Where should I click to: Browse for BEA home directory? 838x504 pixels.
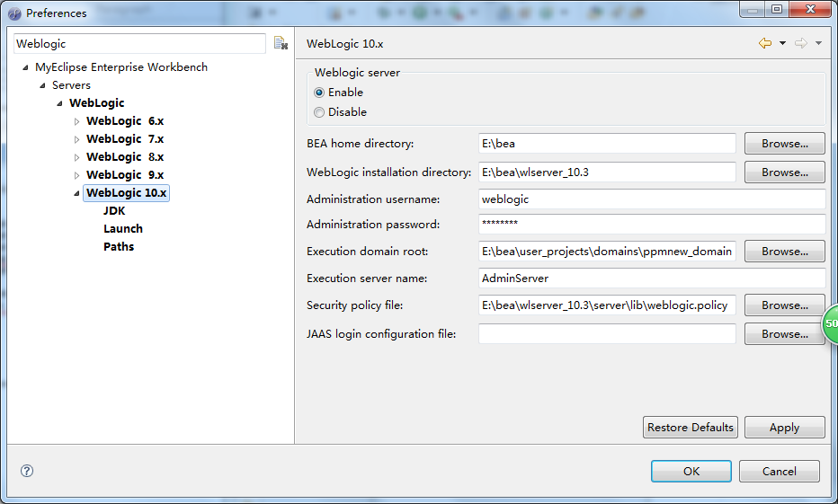[785, 144]
